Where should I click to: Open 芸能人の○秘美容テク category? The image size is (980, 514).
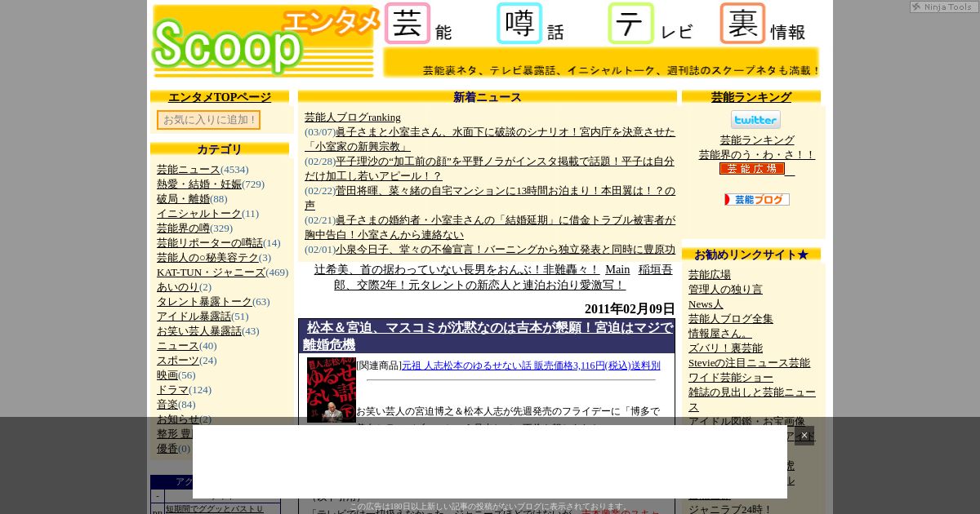[x=207, y=258]
